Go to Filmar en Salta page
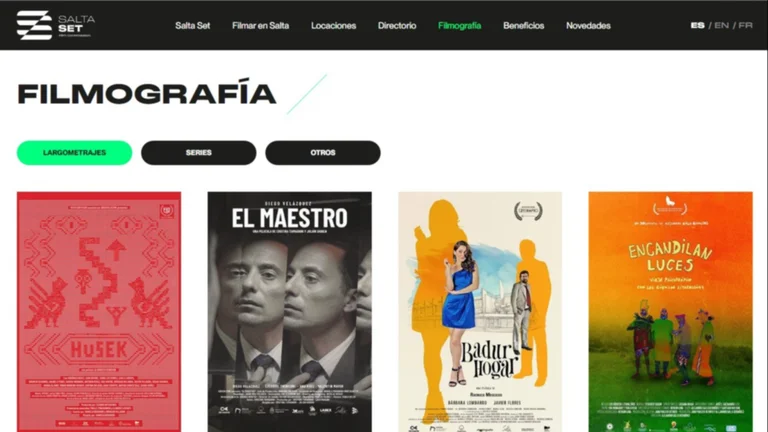Image resolution: width=768 pixels, height=432 pixels. pyautogui.click(x=260, y=25)
